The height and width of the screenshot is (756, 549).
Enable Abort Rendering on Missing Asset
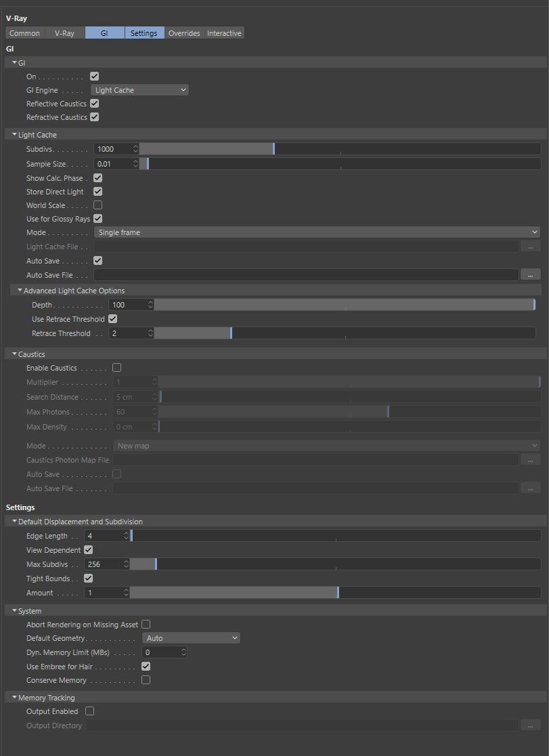(146, 624)
